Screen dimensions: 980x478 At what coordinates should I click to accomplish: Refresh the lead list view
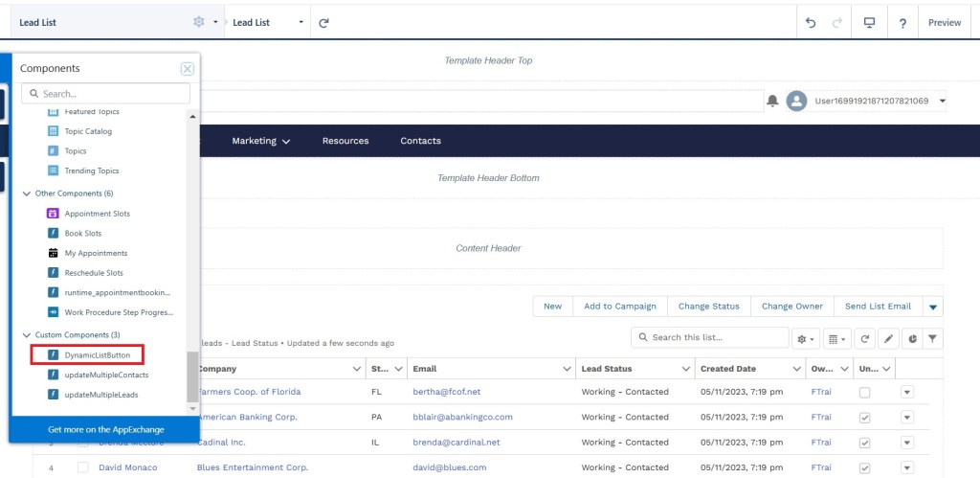(x=865, y=338)
